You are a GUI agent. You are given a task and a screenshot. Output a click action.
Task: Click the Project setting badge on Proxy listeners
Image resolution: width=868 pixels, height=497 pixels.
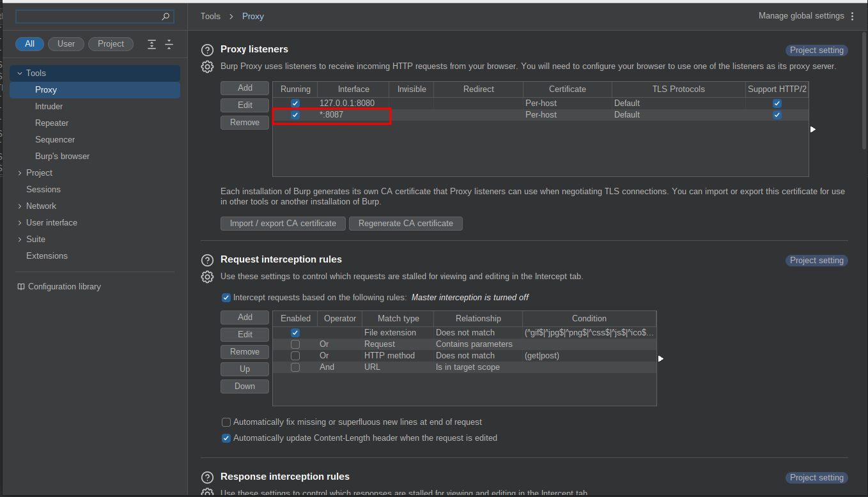[817, 50]
